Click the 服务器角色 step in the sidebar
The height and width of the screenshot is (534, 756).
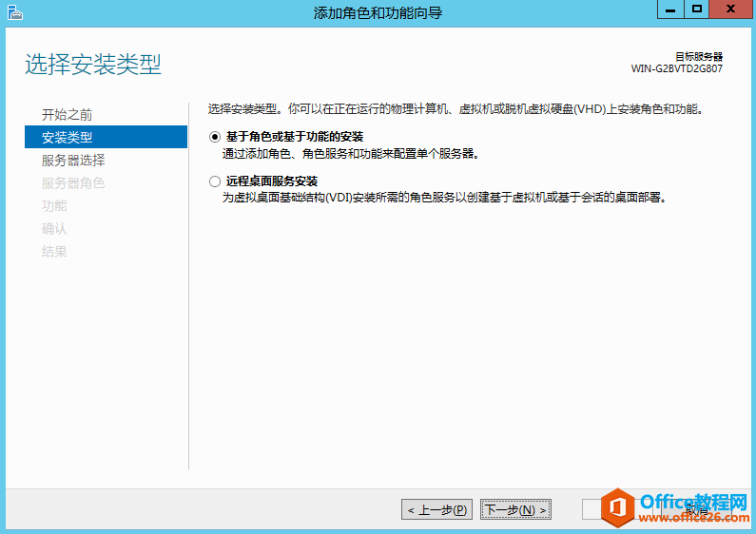point(73,183)
